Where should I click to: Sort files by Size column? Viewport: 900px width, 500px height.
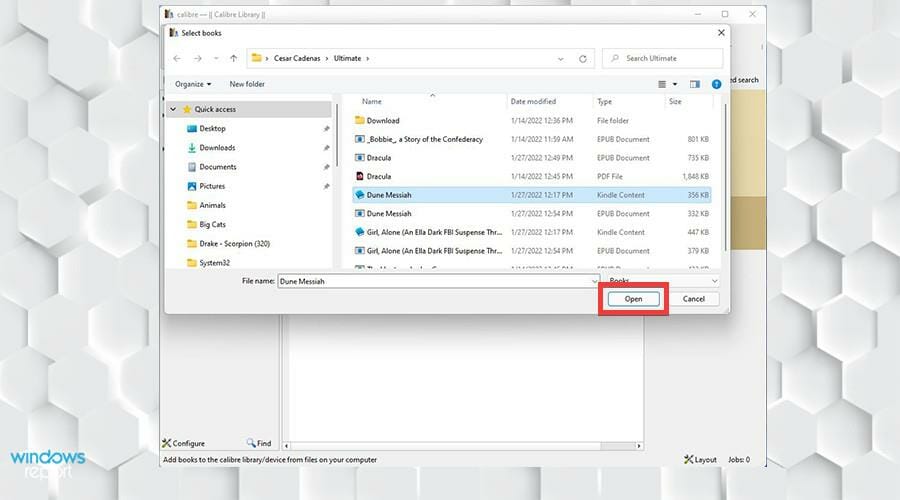675,101
